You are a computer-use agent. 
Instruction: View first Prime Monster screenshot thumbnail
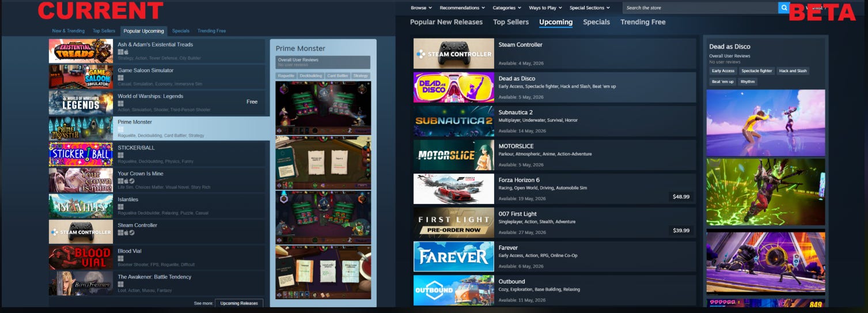point(323,108)
